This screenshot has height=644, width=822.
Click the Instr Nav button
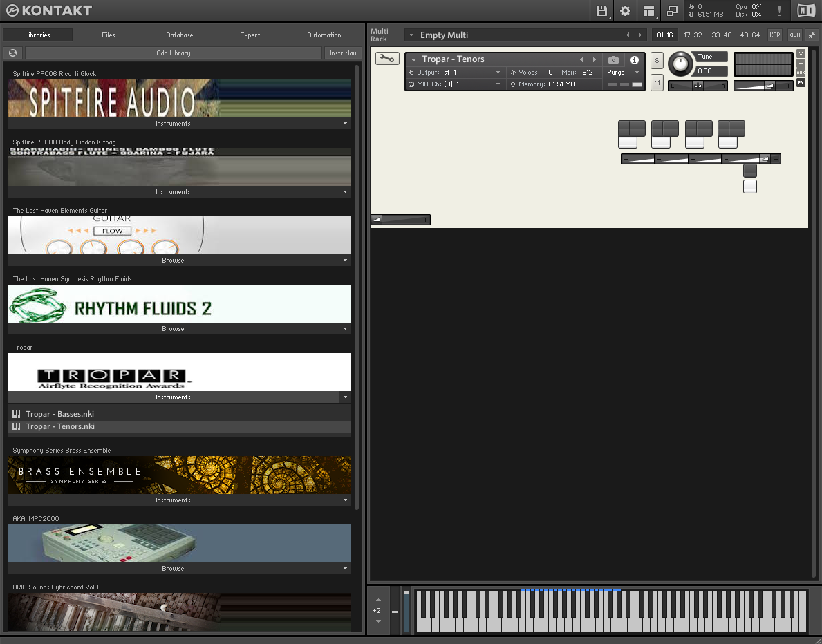point(343,53)
